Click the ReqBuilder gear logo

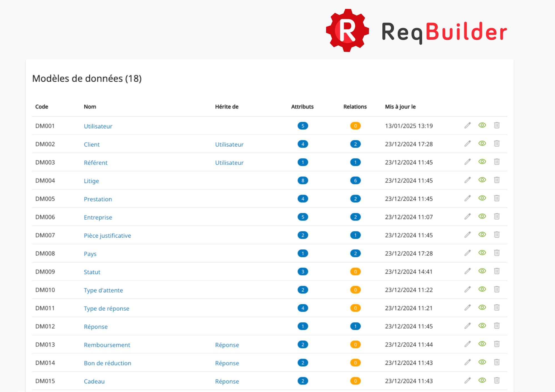tap(347, 31)
